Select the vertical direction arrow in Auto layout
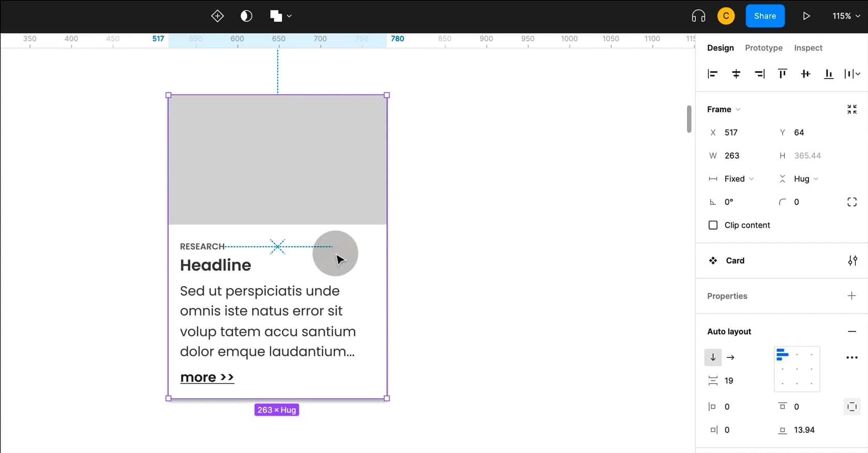The image size is (868, 453). pyautogui.click(x=713, y=357)
